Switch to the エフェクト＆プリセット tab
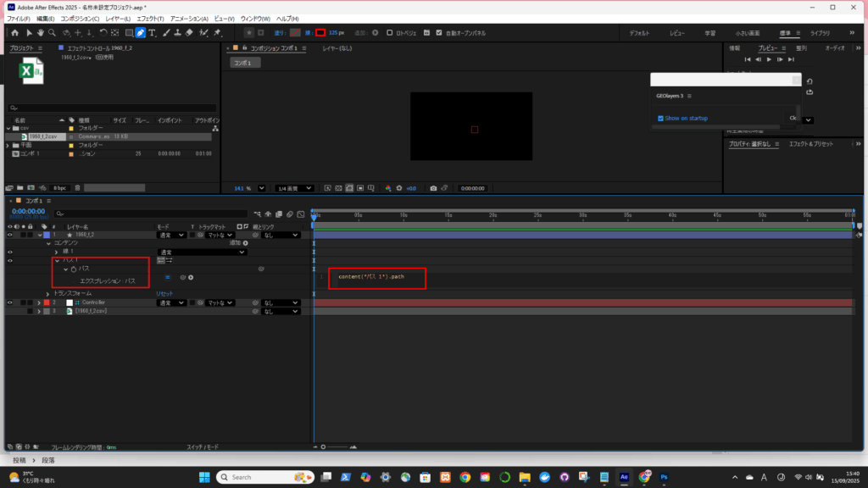The image size is (868, 488). point(809,145)
